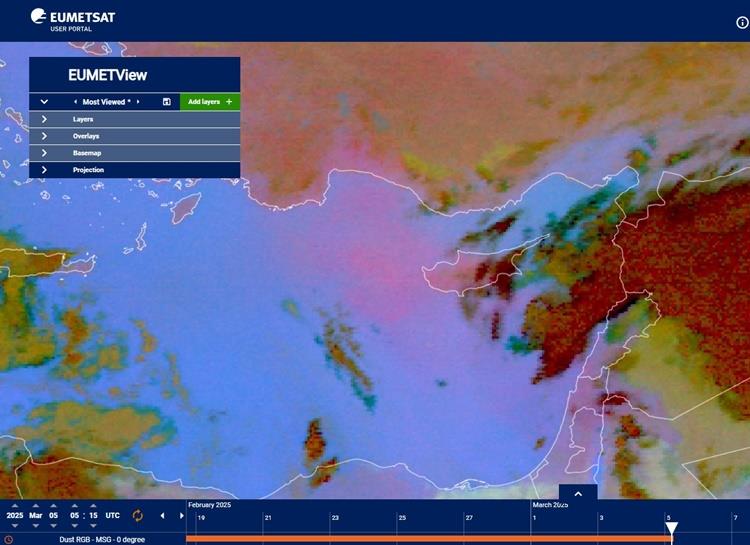Step the timeline back with left arrow

162,516
